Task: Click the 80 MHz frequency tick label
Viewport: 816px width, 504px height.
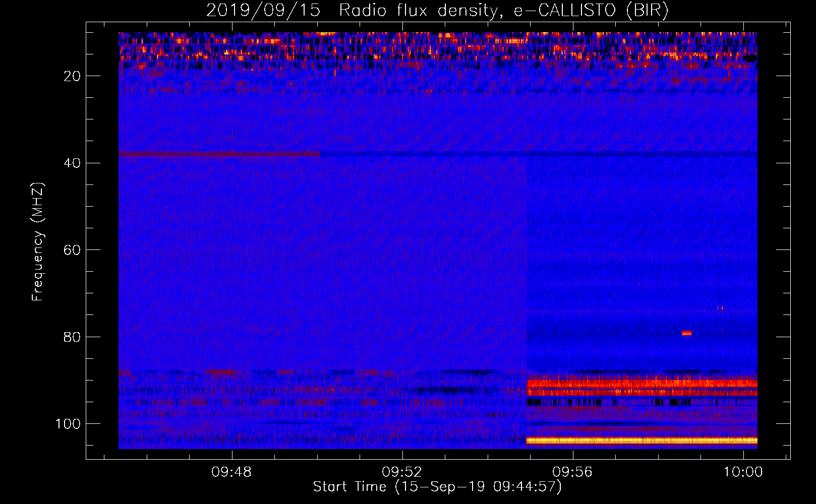Action: (x=72, y=337)
